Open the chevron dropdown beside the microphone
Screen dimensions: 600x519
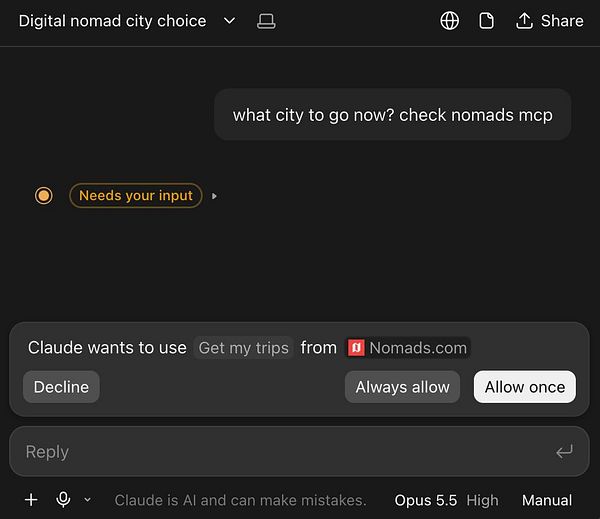click(x=87, y=500)
